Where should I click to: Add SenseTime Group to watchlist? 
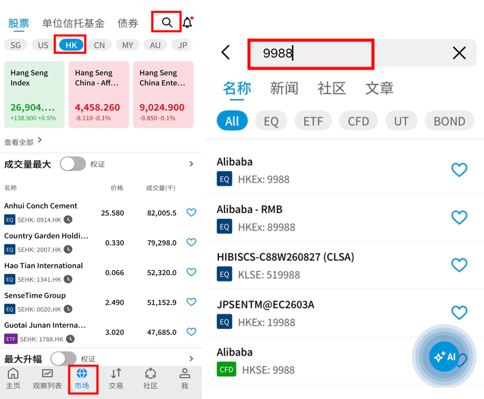191,302
